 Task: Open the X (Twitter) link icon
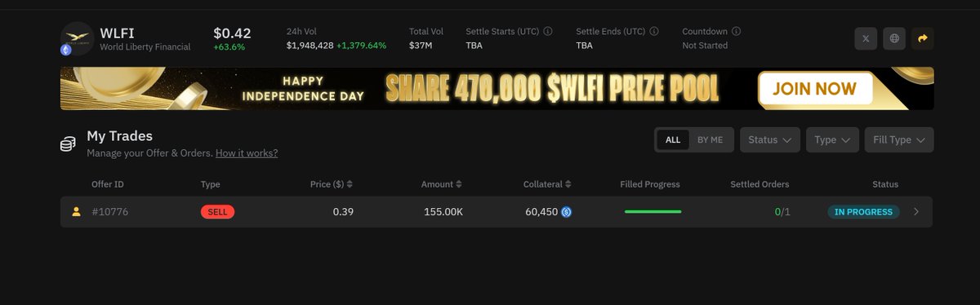[x=866, y=38]
